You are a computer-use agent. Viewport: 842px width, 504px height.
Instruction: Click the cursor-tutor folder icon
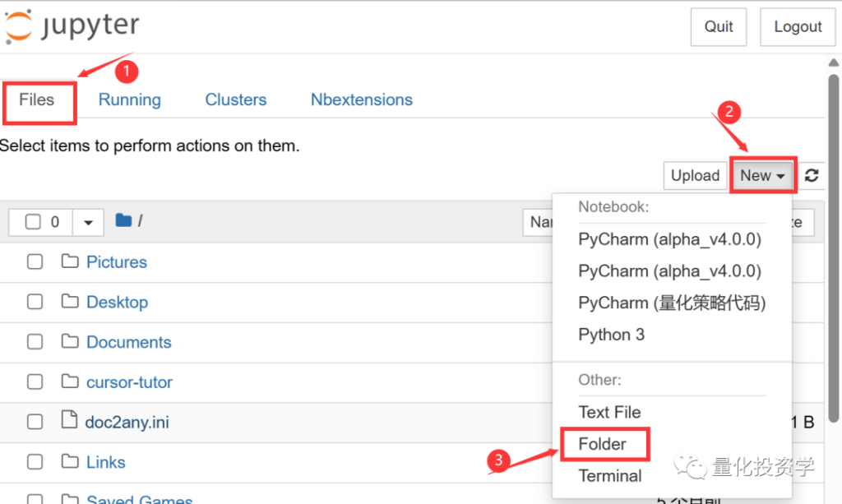pos(70,381)
